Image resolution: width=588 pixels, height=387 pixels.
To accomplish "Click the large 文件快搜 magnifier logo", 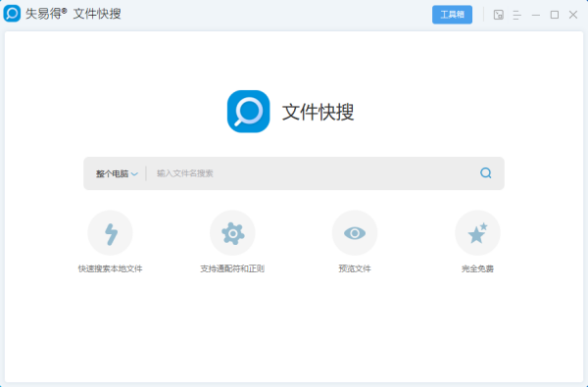I will click(248, 112).
